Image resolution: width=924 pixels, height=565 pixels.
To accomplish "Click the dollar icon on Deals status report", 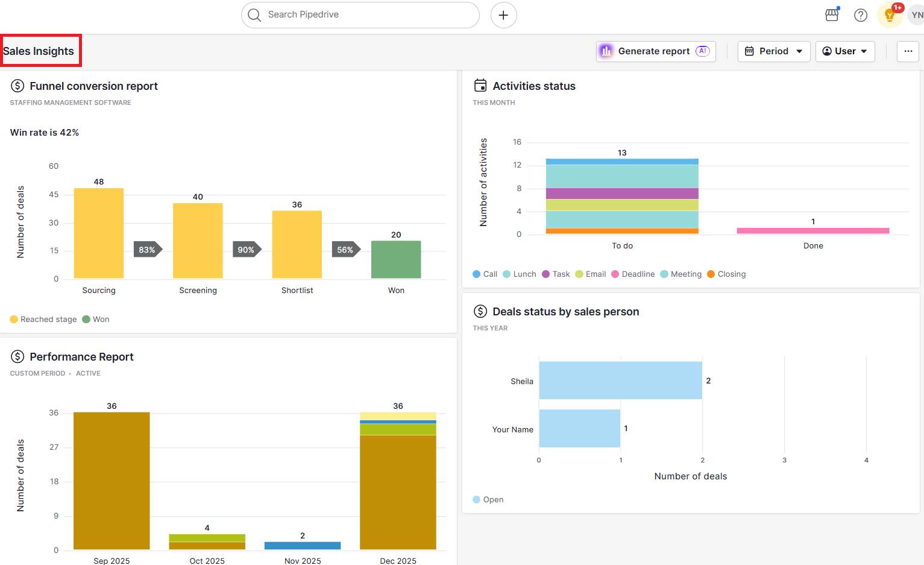I will point(480,311).
